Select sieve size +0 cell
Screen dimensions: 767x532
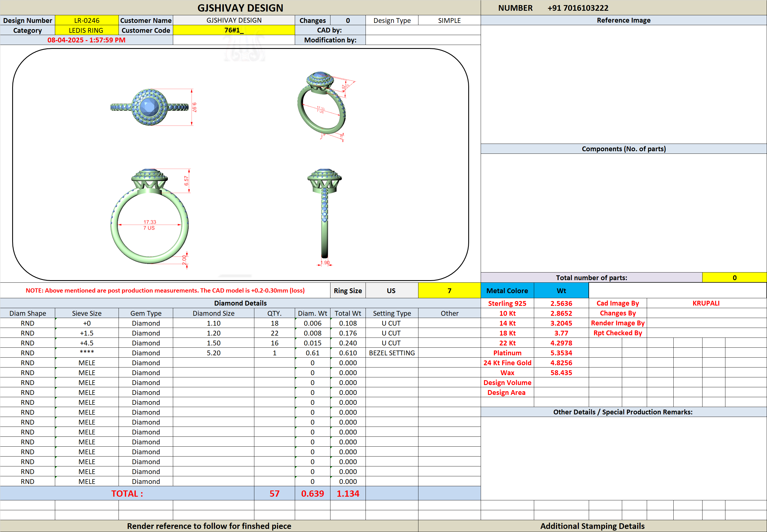coord(87,323)
